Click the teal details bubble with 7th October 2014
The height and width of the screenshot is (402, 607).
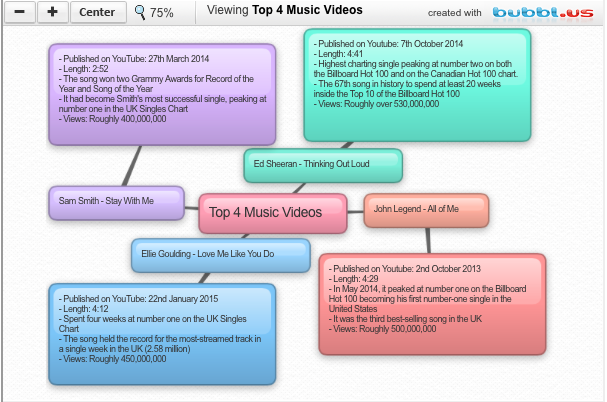click(417, 85)
